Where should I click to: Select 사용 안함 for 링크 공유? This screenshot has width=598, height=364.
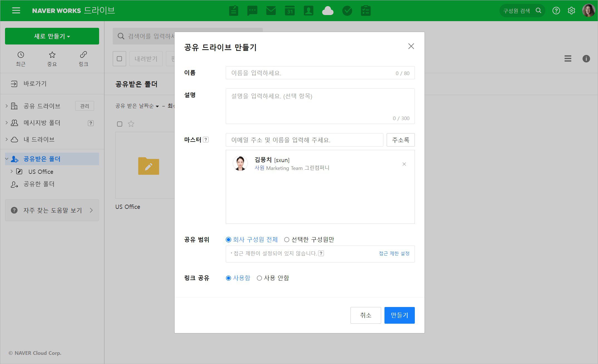click(x=259, y=278)
